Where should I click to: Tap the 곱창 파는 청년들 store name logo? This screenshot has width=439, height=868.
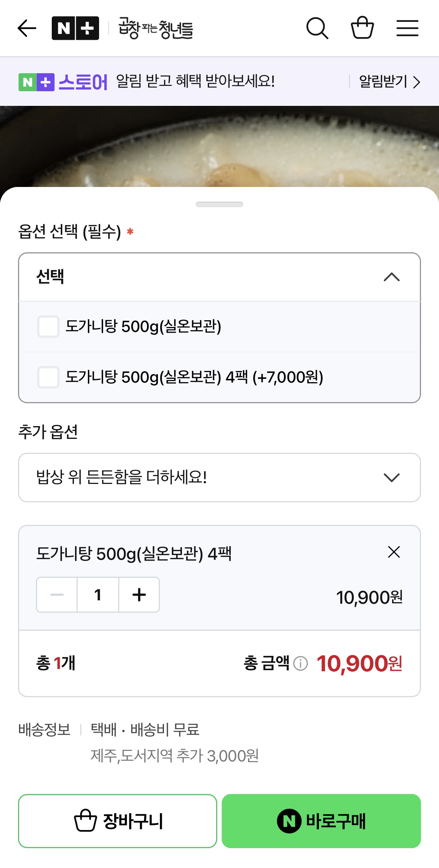tap(156, 29)
